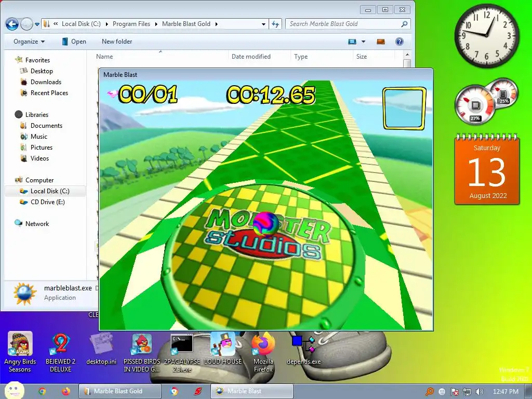
Task: Go back with the Explorer back arrow
Action: point(12,24)
